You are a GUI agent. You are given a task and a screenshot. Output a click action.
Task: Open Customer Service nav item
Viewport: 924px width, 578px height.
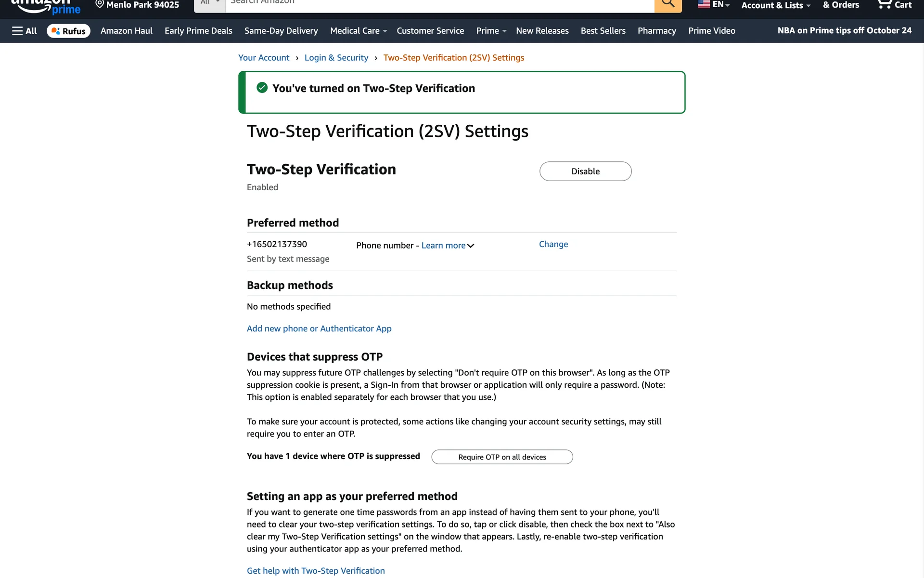tap(430, 31)
